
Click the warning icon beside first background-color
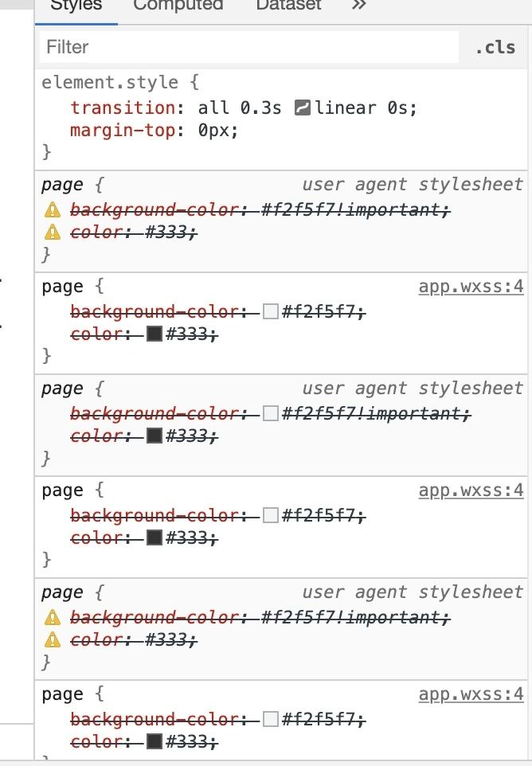(53, 210)
